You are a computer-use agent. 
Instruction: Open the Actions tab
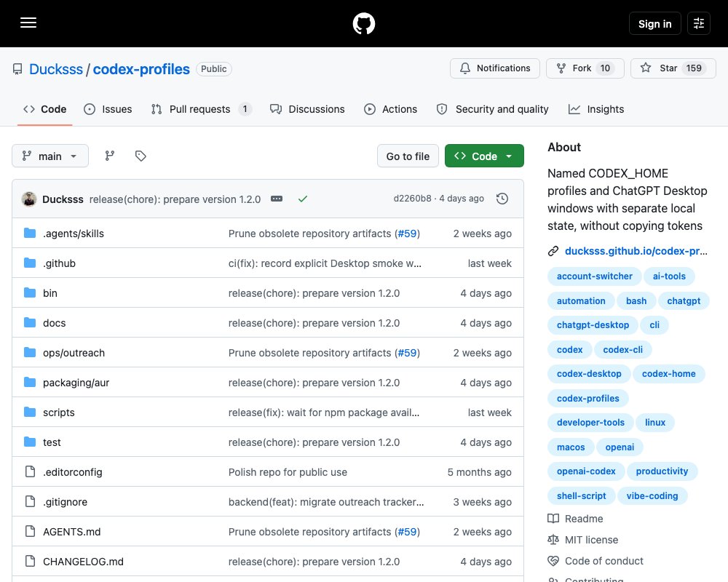(390, 109)
